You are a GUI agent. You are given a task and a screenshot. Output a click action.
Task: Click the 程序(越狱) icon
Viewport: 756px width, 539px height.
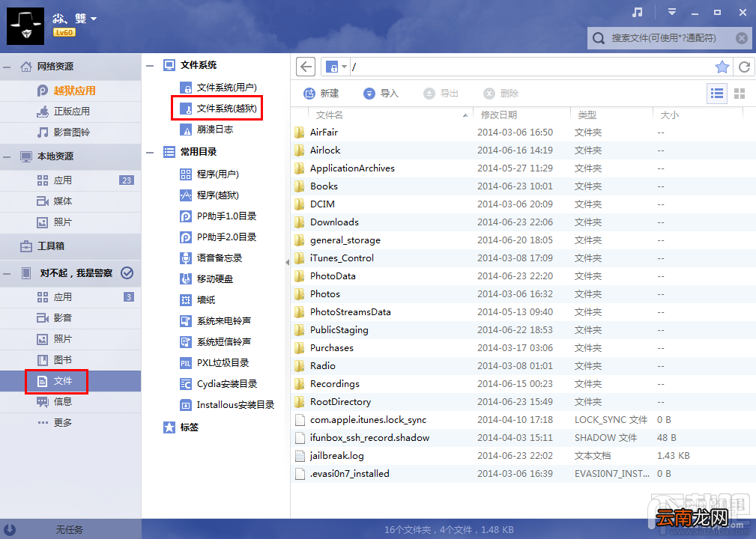[x=186, y=195]
